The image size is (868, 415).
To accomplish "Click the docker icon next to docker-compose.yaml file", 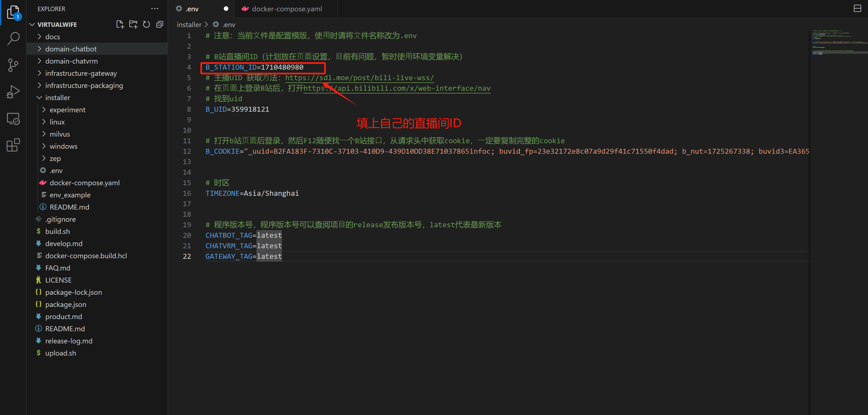I will click(x=43, y=183).
